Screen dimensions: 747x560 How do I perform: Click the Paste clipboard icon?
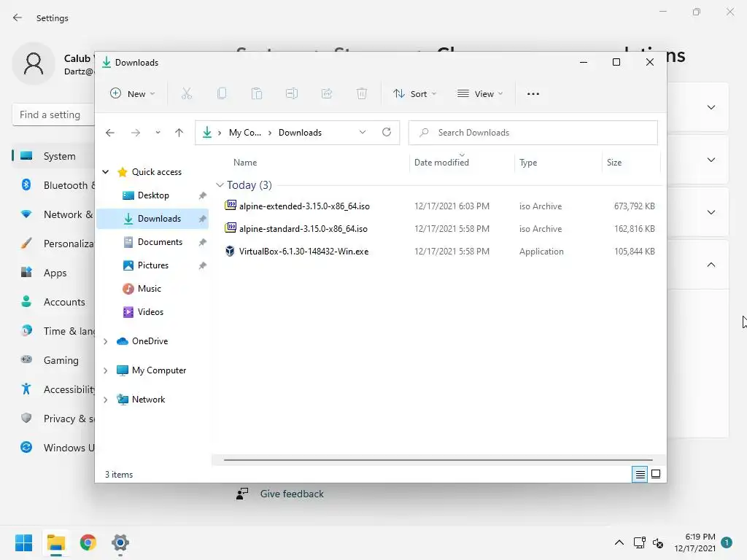coord(257,93)
